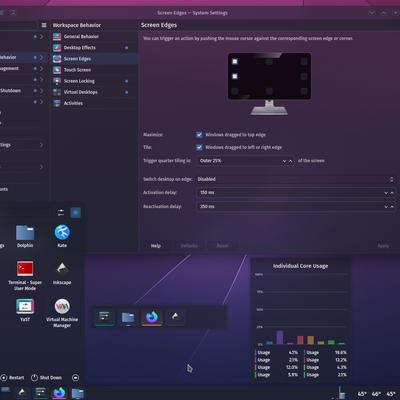Screen dimensions: 400x400
Task: Click the Help button
Action: [x=156, y=246]
